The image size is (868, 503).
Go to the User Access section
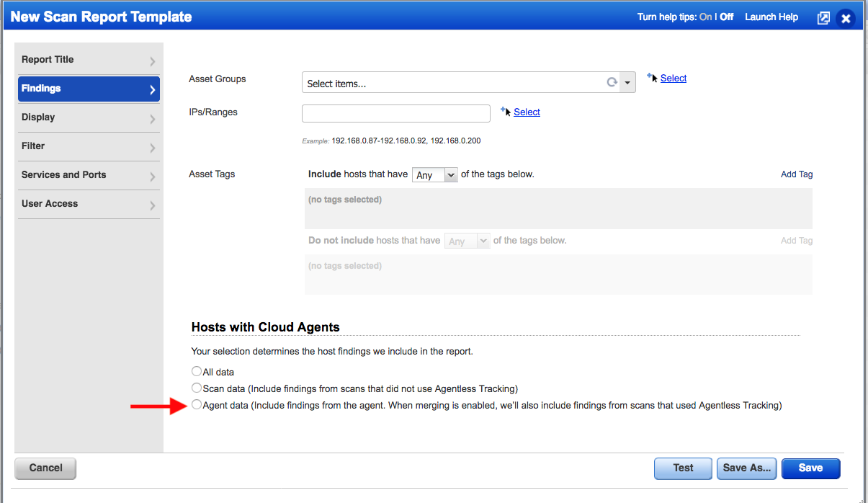click(88, 203)
